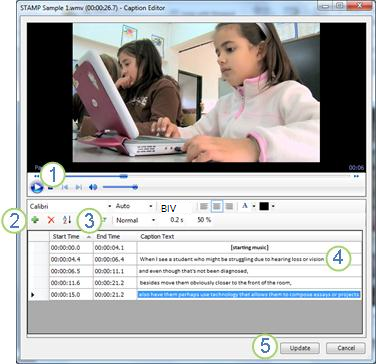Click the add caption green plus icon
The width and height of the screenshot is (376, 364).
[34, 220]
